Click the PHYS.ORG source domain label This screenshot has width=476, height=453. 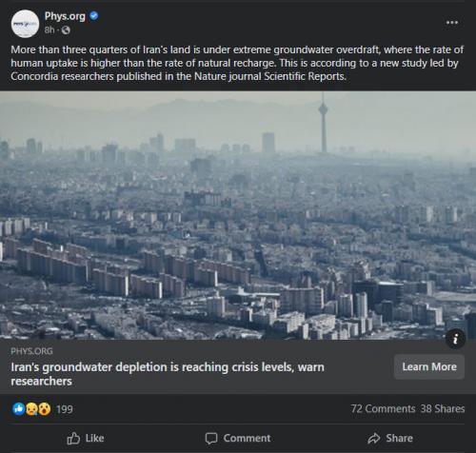[x=31, y=351]
